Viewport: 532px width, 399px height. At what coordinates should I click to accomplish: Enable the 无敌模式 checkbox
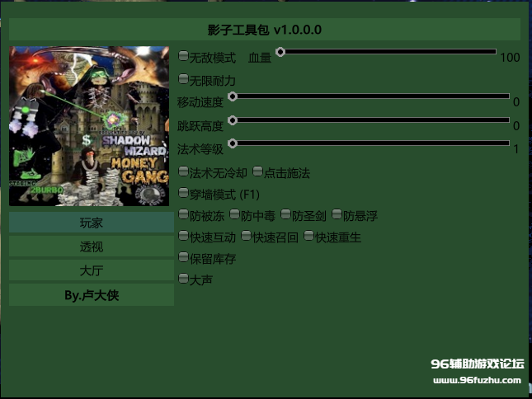pos(184,56)
